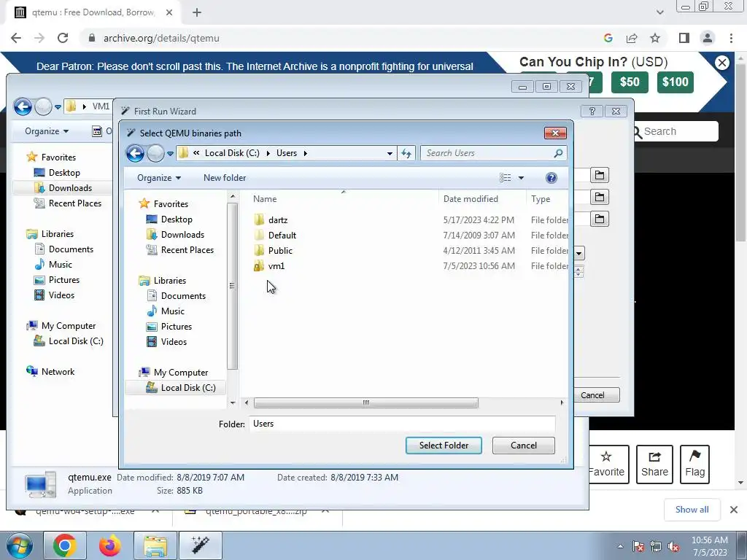Open the help icon in dialog toolbar
This screenshot has height=560, width=747.
coord(551,178)
